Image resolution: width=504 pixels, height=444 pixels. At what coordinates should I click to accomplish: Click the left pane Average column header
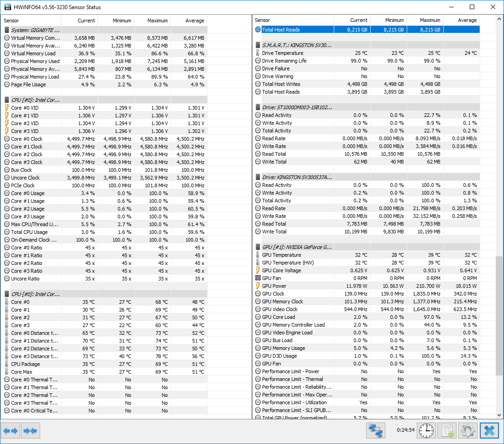click(189, 21)
